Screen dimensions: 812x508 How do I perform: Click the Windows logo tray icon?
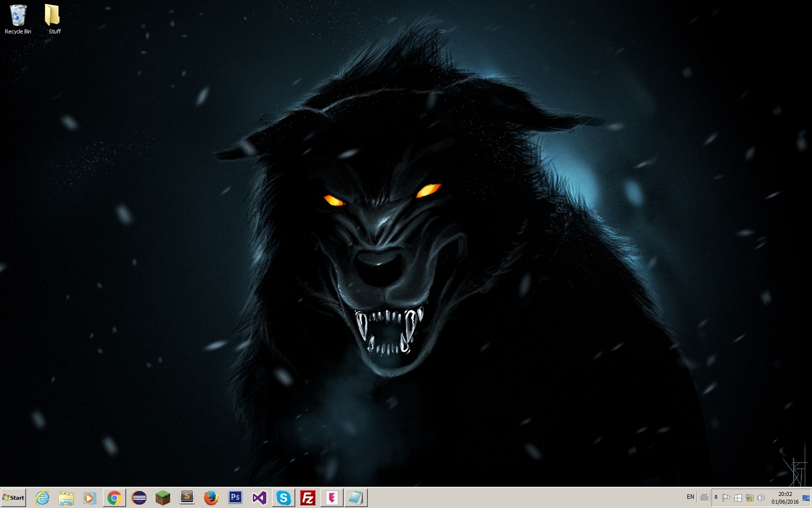click(x=738, y=497)
